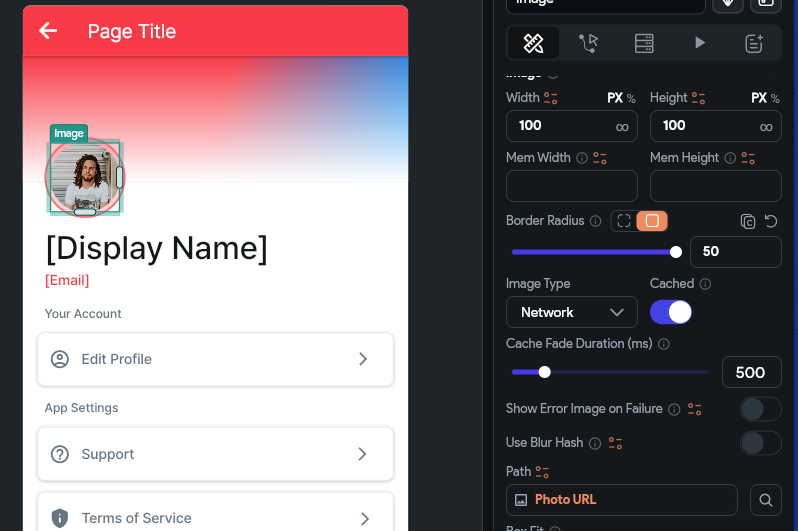Open Edit Profile row chevron
This screenshot has height=531, width=798.
pos(362,359)
